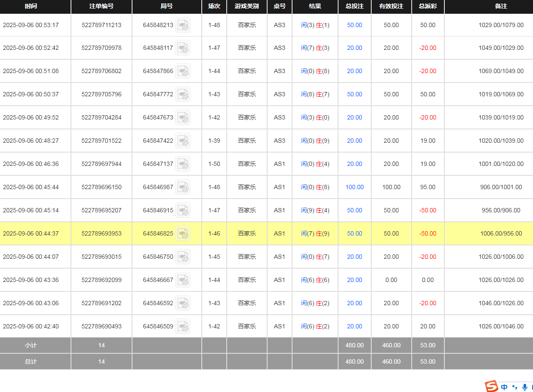Click the 100.00 total bet amount link
The image size is (533, 392).
pos(354,187)
